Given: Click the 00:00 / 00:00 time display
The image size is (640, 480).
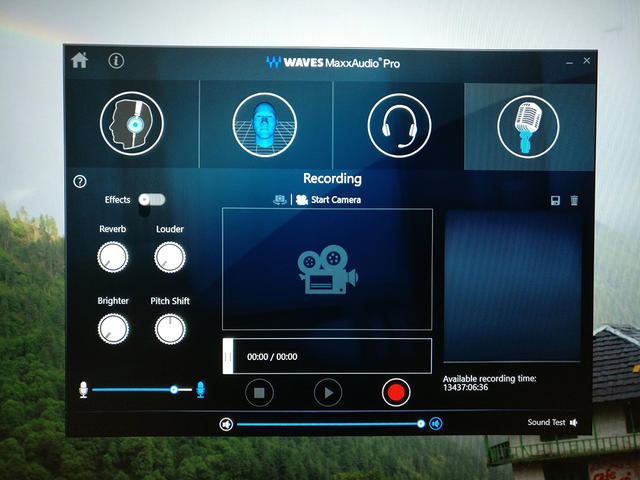Looking at the screenshot, I should pyautogui.click(x=272, y=357).
